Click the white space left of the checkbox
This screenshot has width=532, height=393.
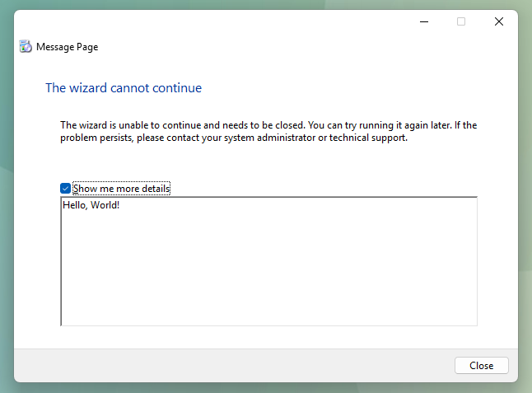pos(37,189)
